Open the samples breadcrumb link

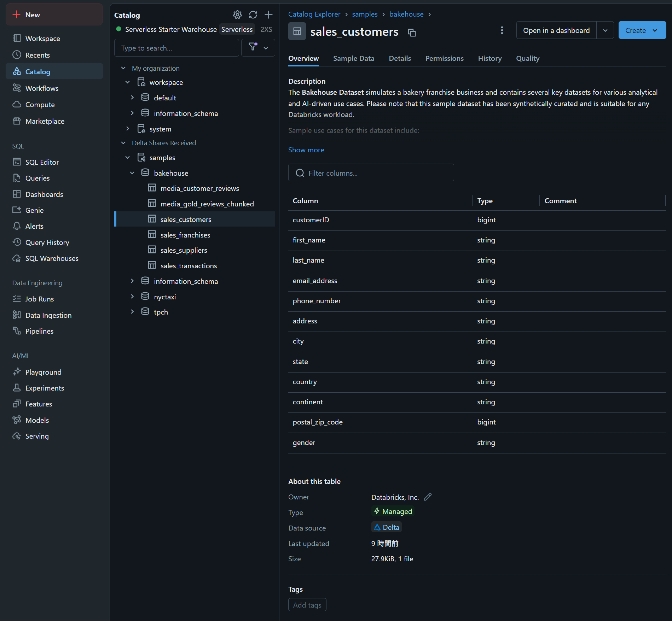click(x=365, y=14)
